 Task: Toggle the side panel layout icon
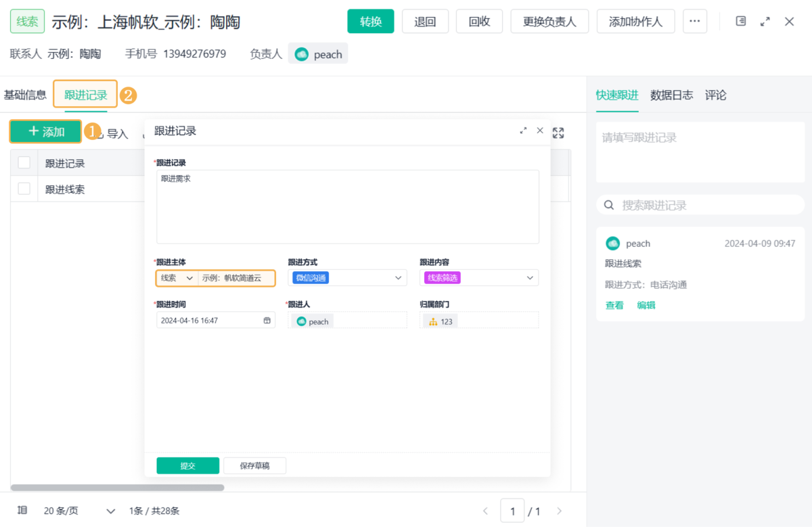tap(741, 22)
